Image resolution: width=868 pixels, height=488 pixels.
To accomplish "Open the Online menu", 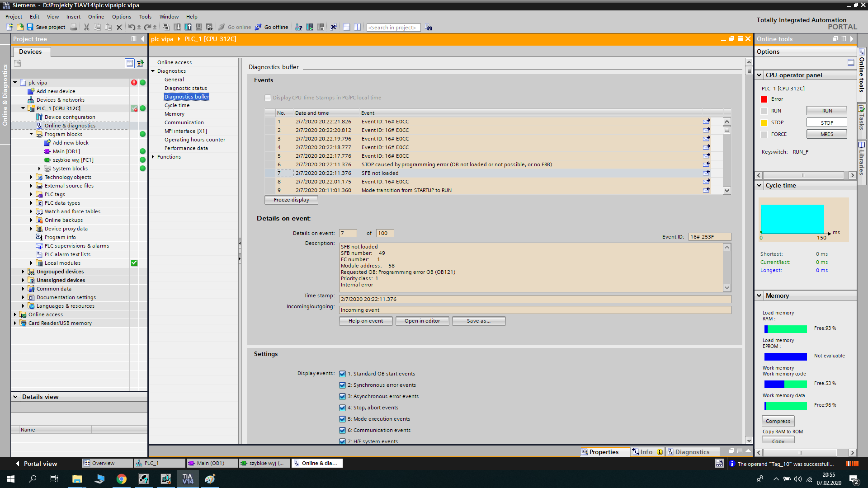I will tap(96, 17).
